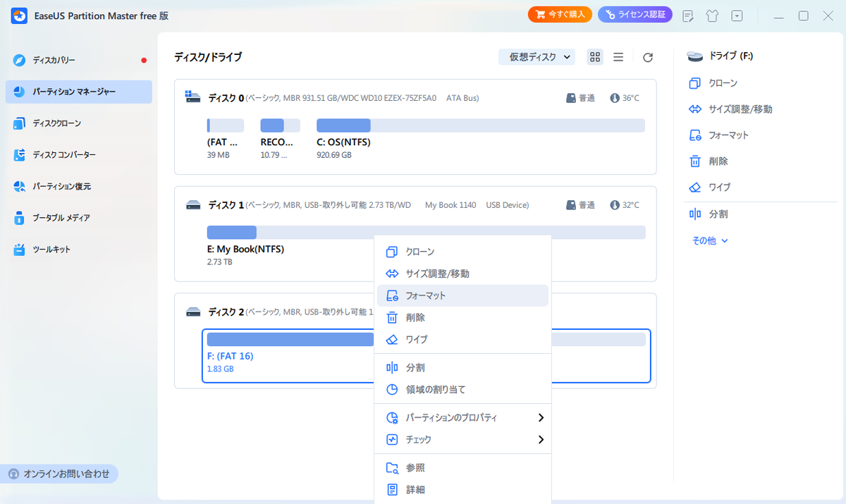Open パーティション復元 in sidebar
846x504 pixels.
point(79,187)
